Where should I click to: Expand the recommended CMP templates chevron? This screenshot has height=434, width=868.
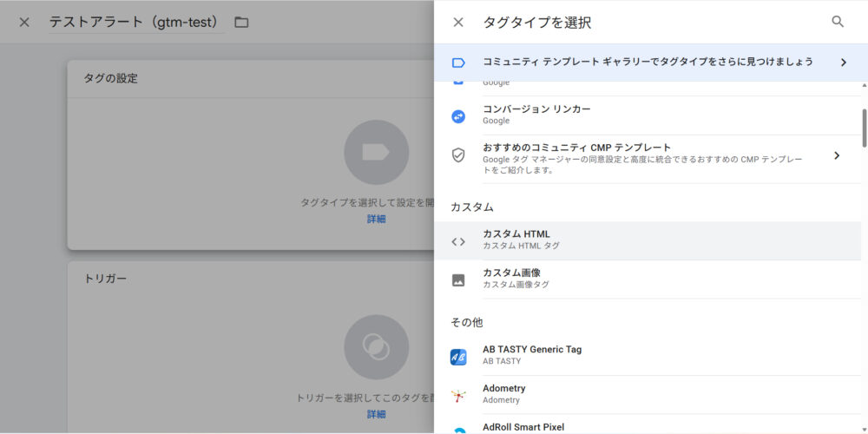tap(837, 155)
